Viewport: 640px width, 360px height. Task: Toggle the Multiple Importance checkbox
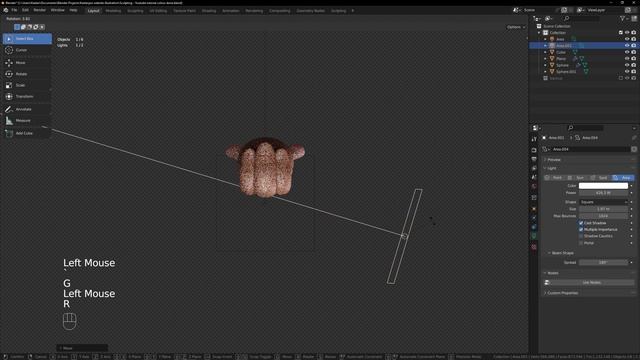tap(581, 230)
